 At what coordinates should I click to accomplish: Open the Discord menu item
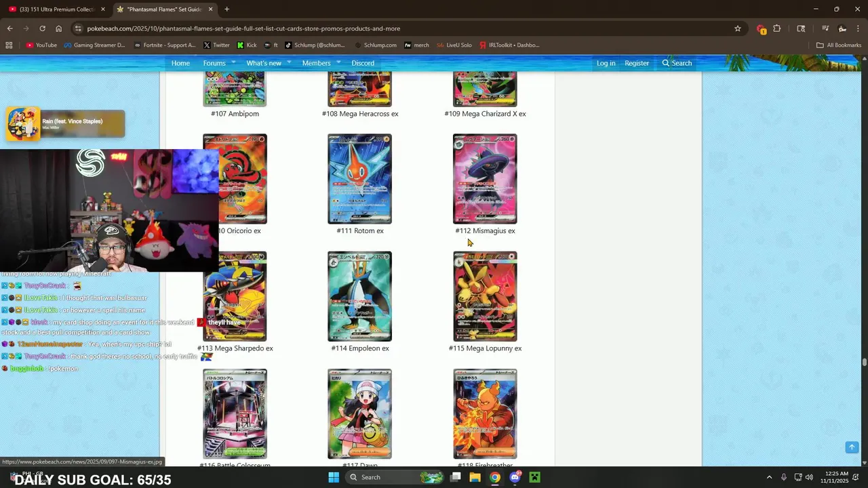pyautogui.click(x=363, y=63)
